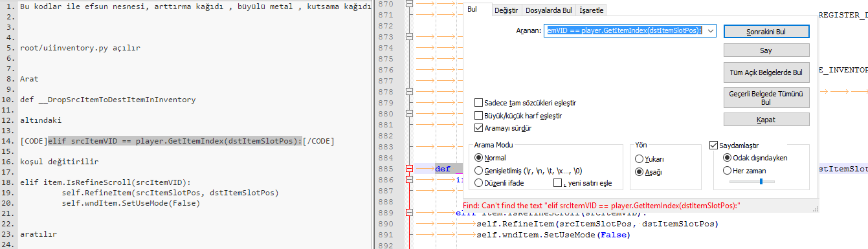Switch to the Değiştir tab
868x249 pixels.
coord(506,11)
